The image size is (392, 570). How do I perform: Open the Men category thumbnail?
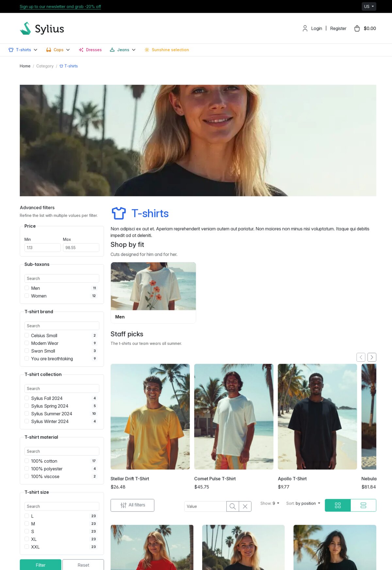pos(153,286)
